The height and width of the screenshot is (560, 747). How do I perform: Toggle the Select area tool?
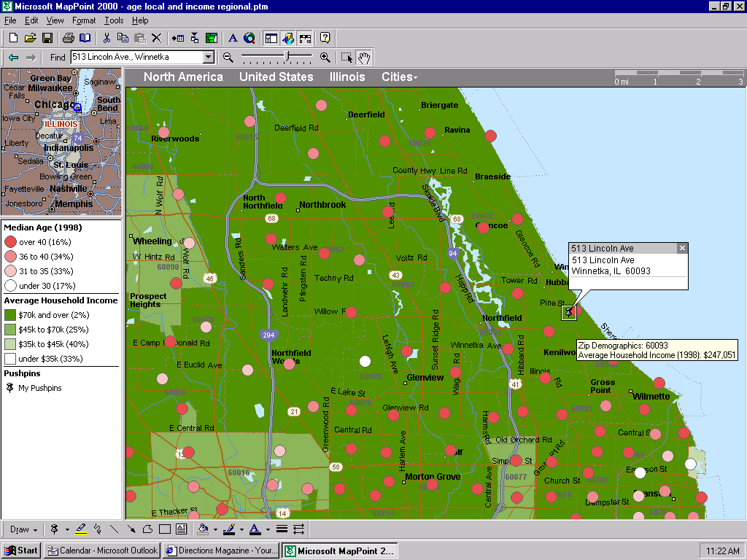[347, 58]
